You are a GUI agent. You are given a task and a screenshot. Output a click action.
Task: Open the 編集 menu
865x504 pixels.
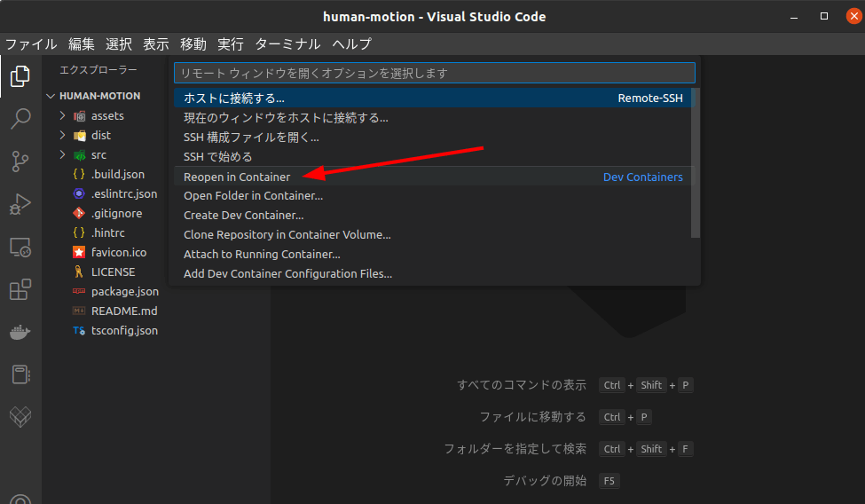[x=82, y=44]
